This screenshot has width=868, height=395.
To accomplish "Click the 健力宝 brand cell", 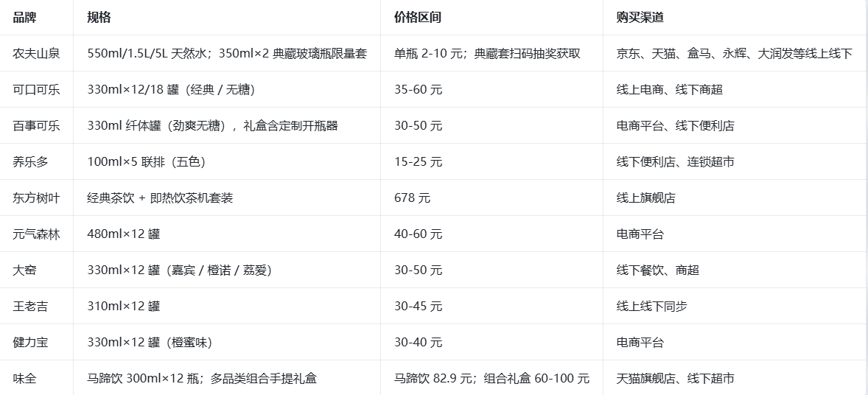I will click(x=31, y=342).
